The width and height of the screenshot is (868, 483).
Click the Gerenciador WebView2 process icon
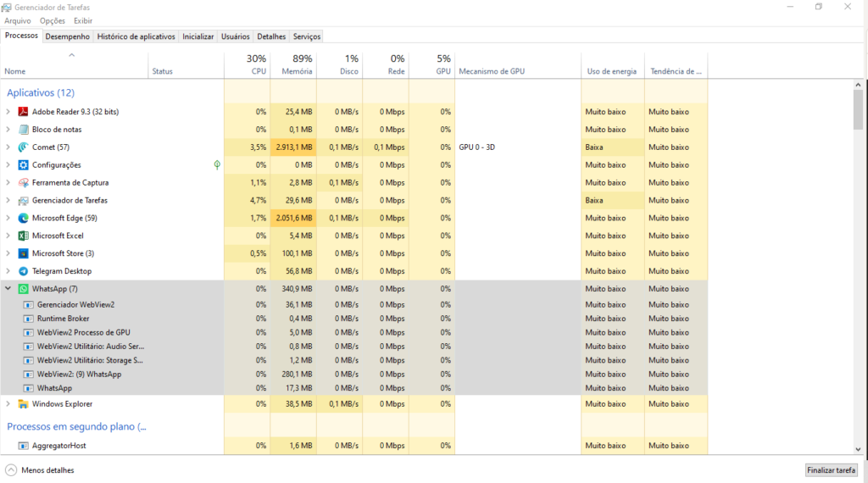28,305
